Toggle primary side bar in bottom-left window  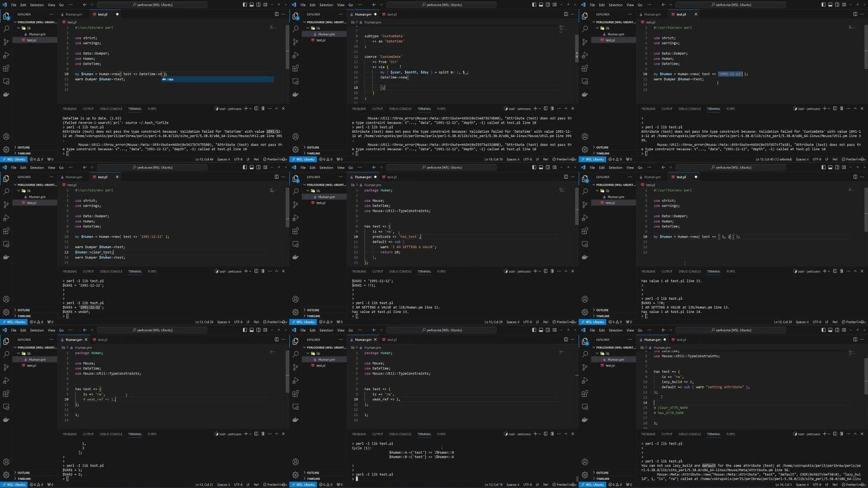[245, 330]
